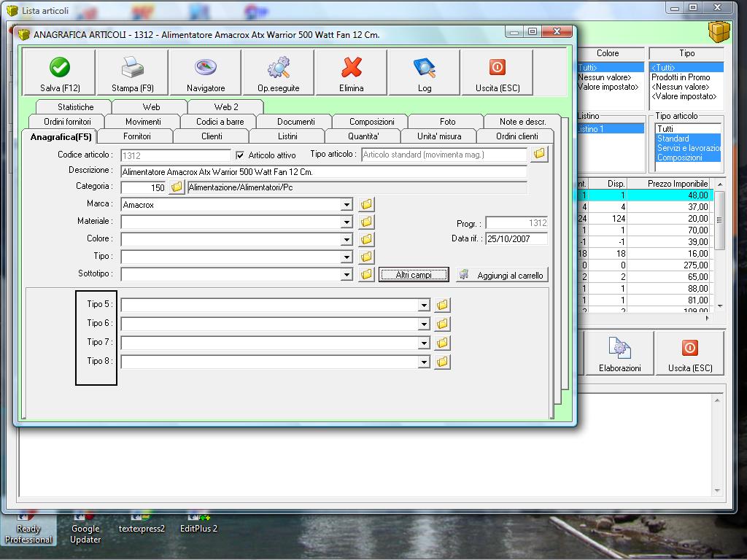
Task: Open the Navigatore compass tool
Action: point(206,69)
